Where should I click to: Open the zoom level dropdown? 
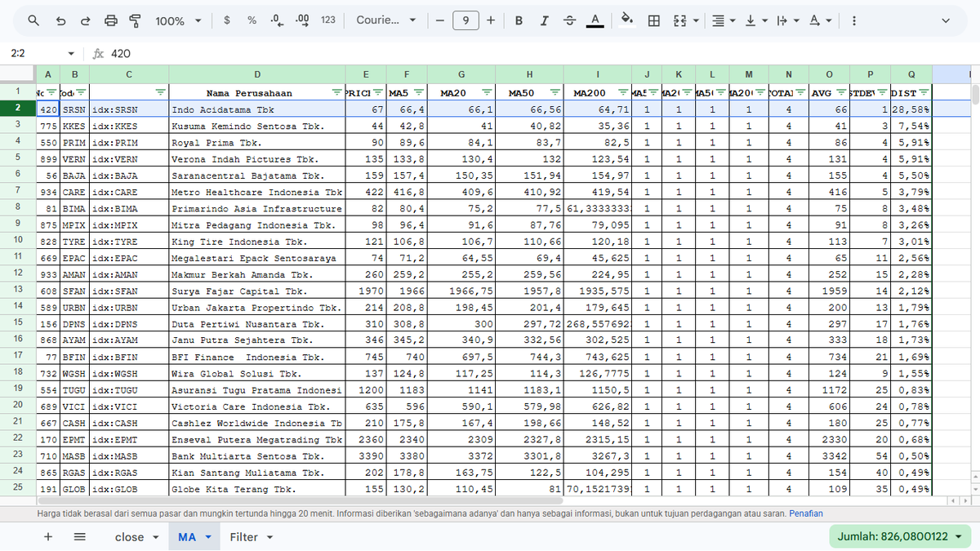click(178, 20)
